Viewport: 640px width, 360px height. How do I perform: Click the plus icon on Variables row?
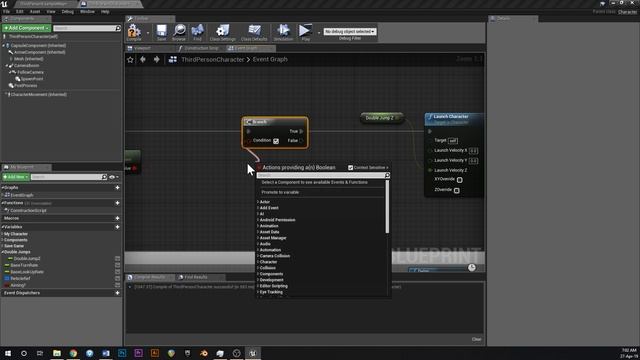point(118,227)
